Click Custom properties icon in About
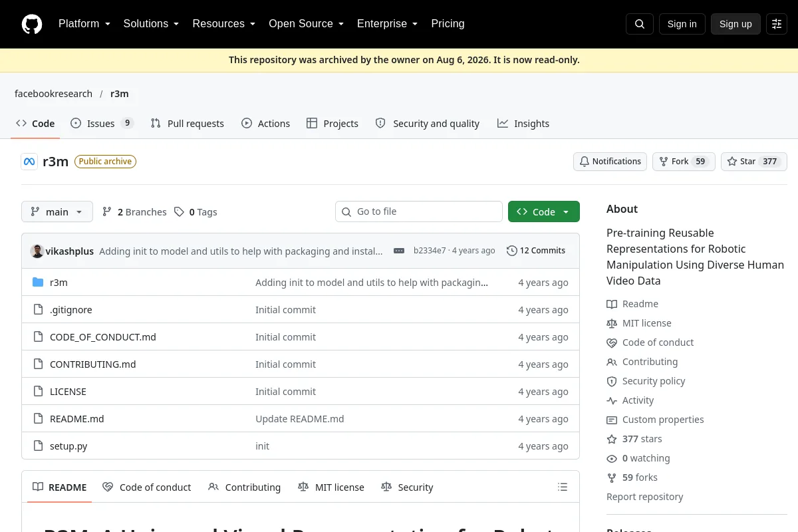798x532 pixels. pos(612,420)
